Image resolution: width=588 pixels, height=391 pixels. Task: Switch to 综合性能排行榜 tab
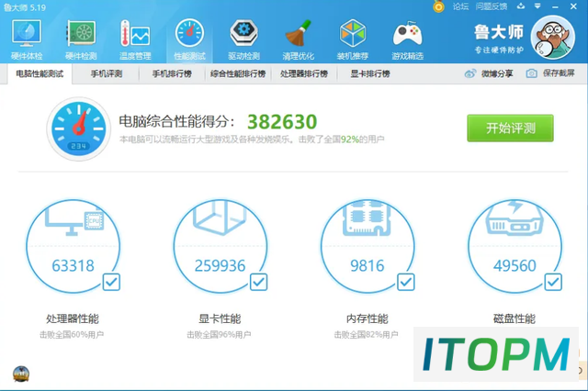coord(238,73)
